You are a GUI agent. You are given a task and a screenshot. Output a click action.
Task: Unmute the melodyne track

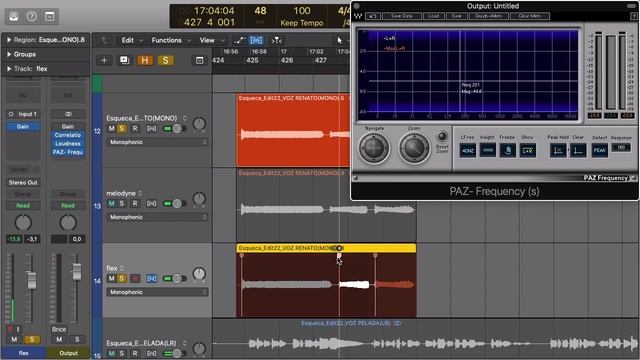point(111,203)
